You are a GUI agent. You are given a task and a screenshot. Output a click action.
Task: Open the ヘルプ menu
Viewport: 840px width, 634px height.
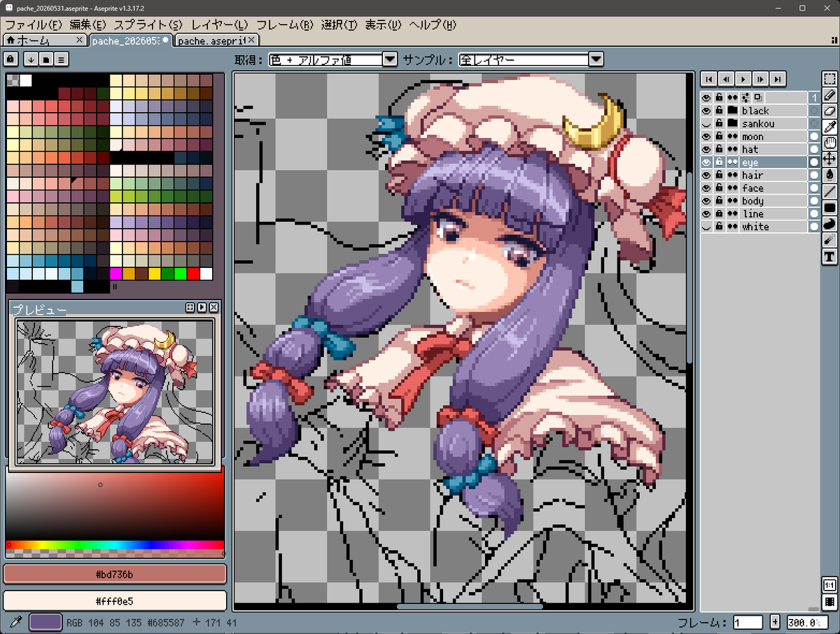tap(433, 24)
